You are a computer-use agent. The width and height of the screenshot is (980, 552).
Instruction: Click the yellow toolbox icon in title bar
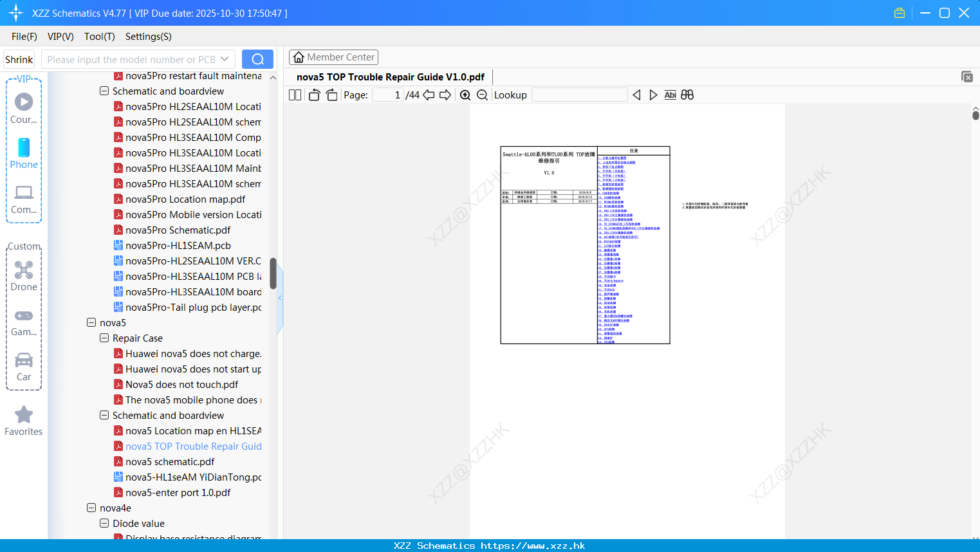pyautogui.click(x=900, y=13)
